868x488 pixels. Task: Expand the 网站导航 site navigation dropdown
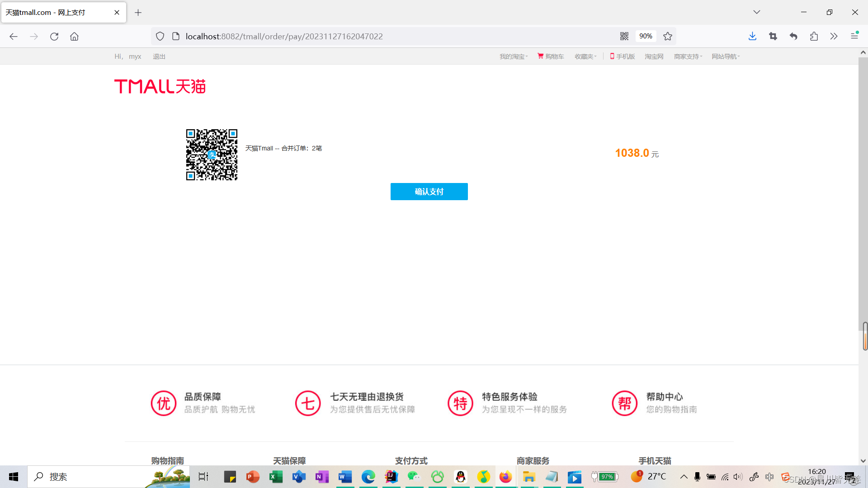coord(726,56)
